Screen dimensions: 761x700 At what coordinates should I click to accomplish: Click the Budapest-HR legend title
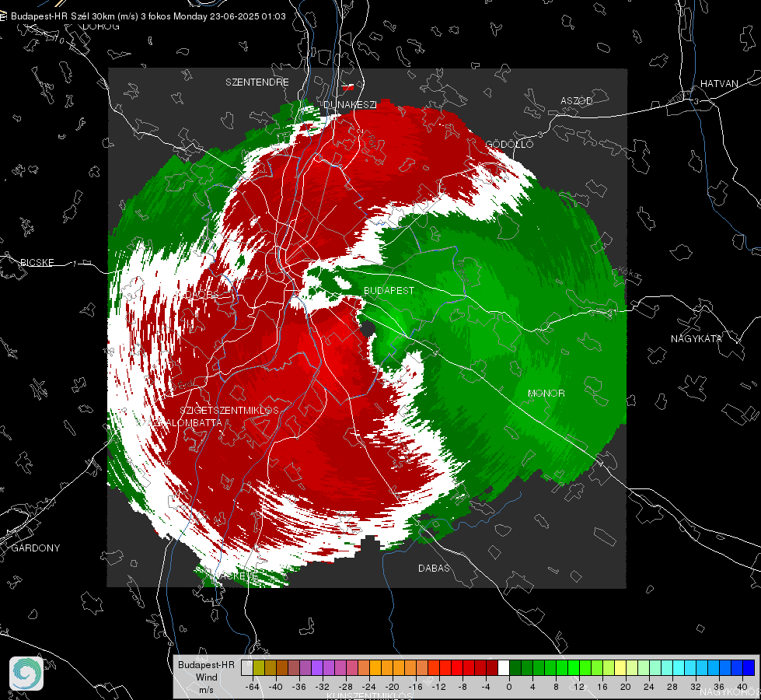[x=206, y=664]
